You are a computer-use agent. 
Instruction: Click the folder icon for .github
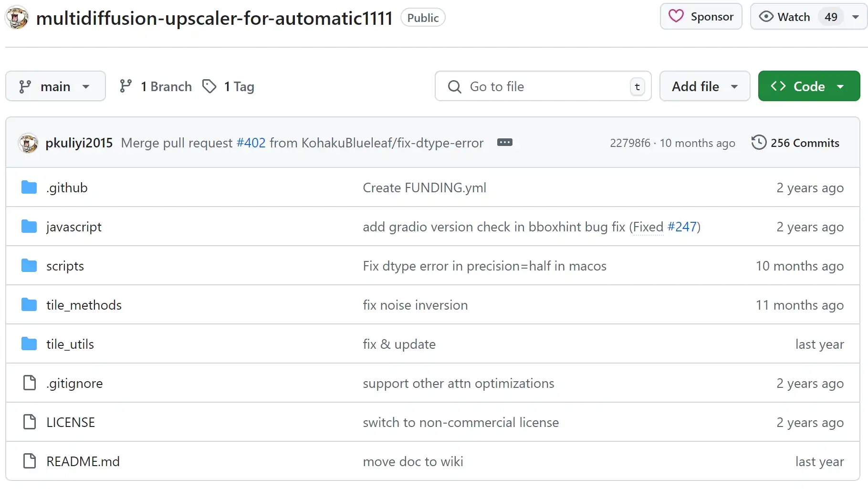coord(29,187)
